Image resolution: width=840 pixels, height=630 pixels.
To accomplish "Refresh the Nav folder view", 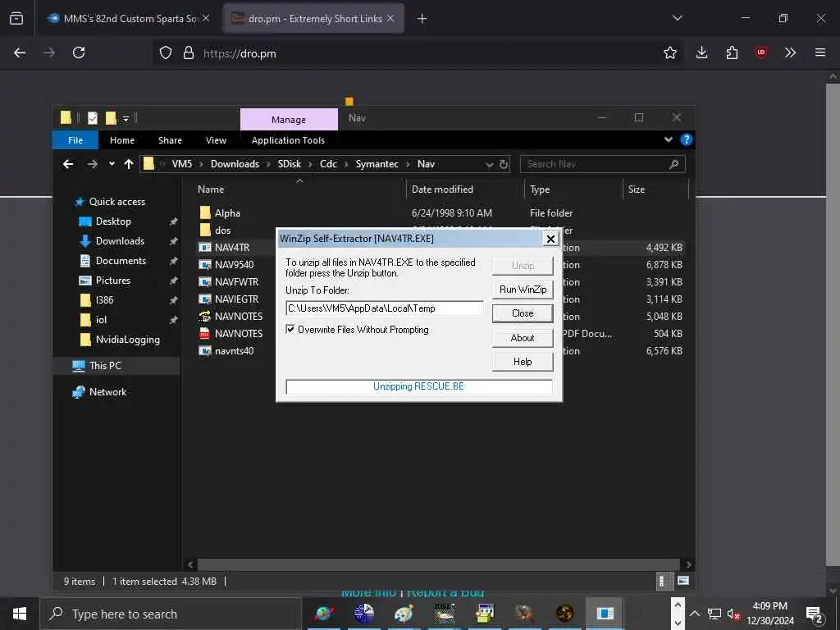I will click(503, 164).
